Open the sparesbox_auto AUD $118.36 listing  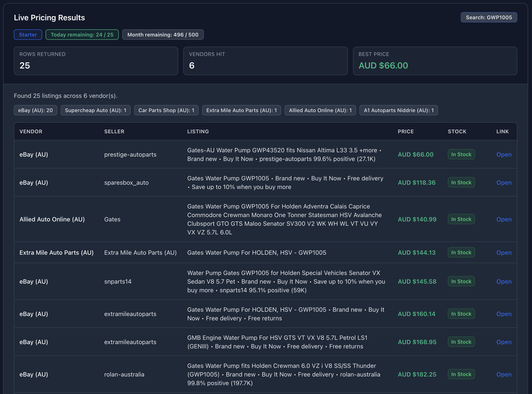pos(504,183)
